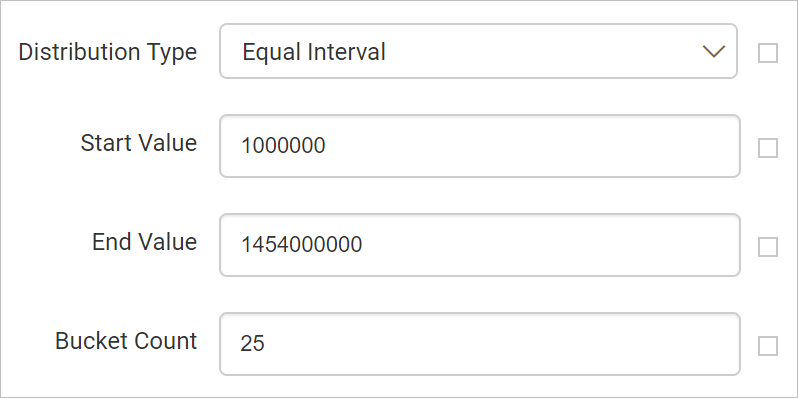Check the box next to Bucket Count
This screenshot has width=798, height=398.
pos(768,346)
